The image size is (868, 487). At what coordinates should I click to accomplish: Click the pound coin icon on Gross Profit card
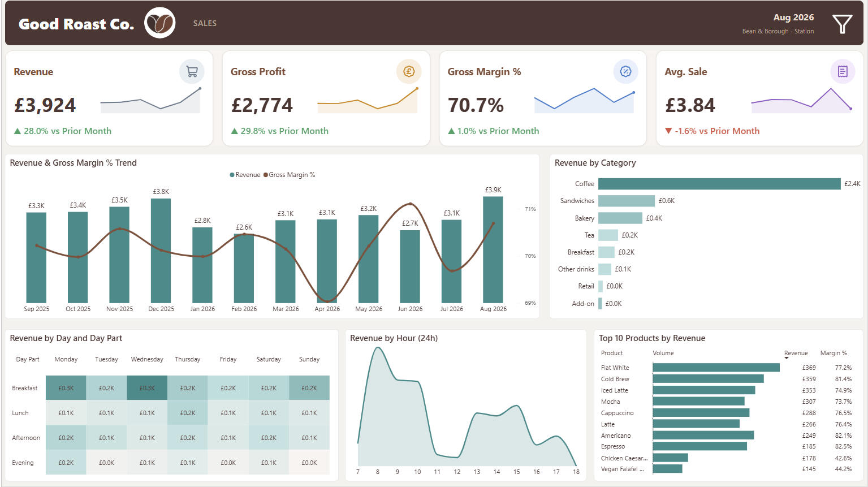(409, 72)
